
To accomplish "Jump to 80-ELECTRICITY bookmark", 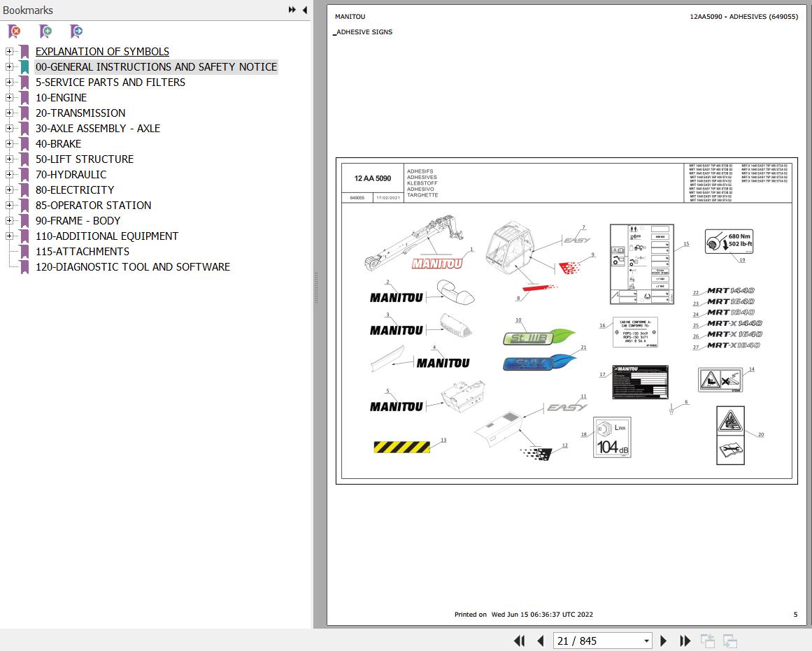I will (x=75, y=190).
